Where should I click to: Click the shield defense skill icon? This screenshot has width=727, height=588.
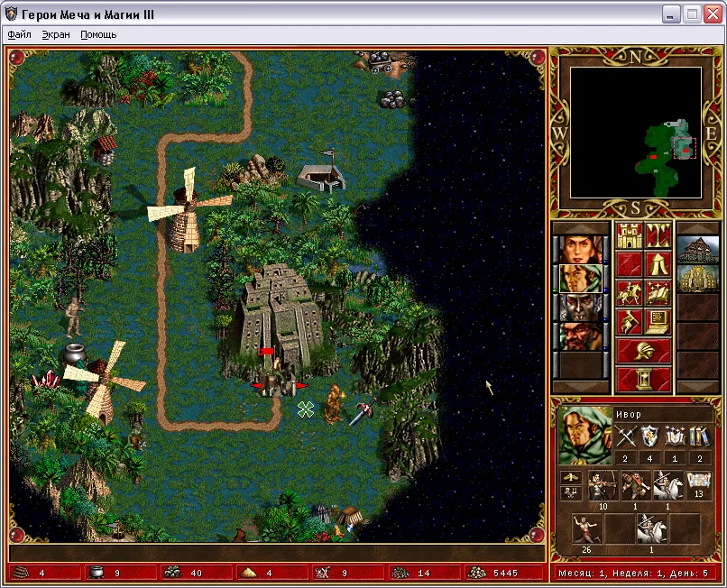pyautogui.click(x=649, y=436)
